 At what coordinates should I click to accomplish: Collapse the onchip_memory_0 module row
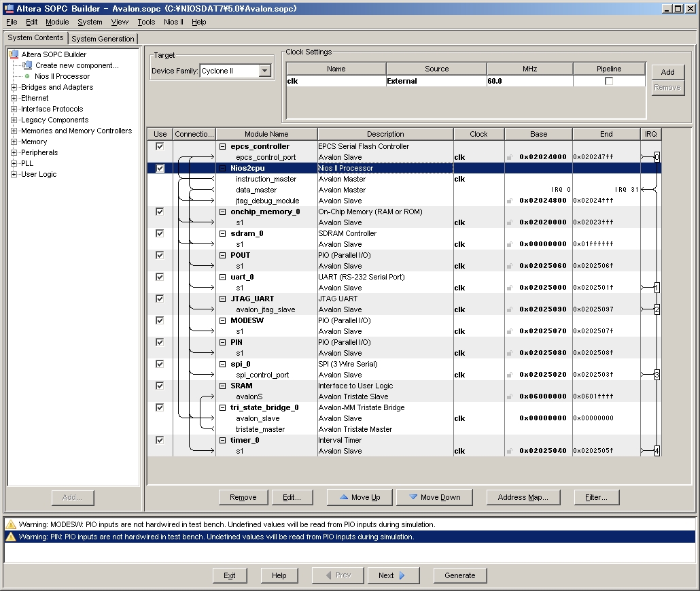click(222, 212)
